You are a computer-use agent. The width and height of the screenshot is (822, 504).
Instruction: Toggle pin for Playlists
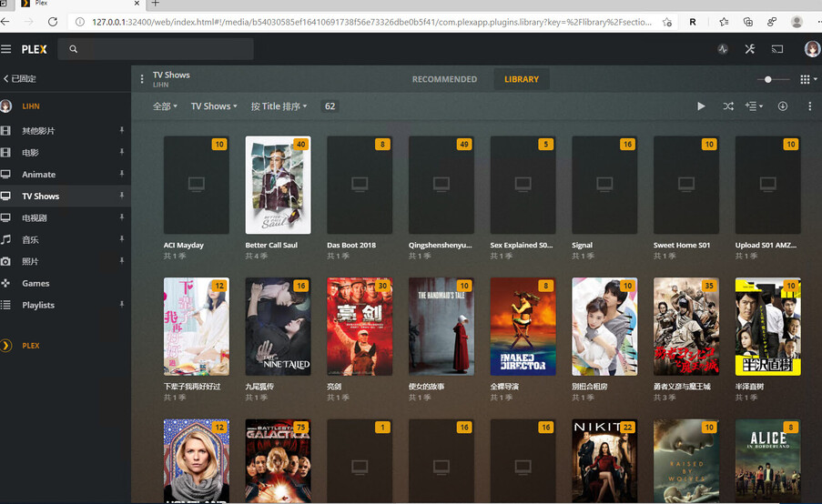[122, 305]
